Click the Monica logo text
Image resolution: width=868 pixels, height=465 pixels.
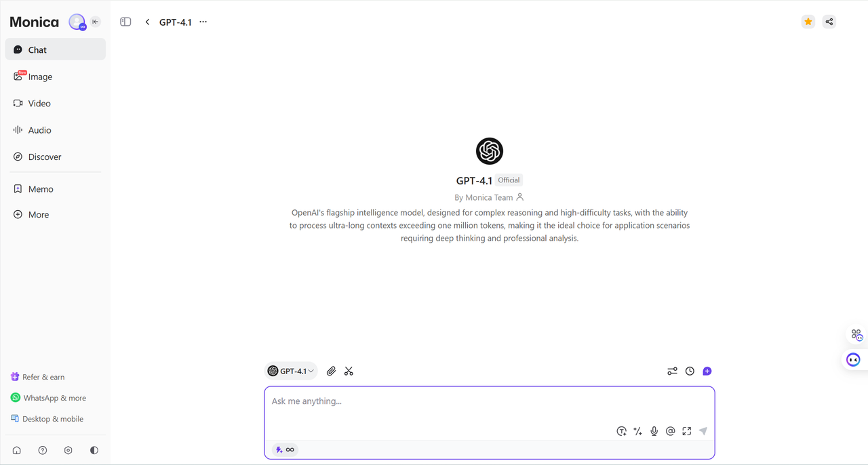point(35,22)
